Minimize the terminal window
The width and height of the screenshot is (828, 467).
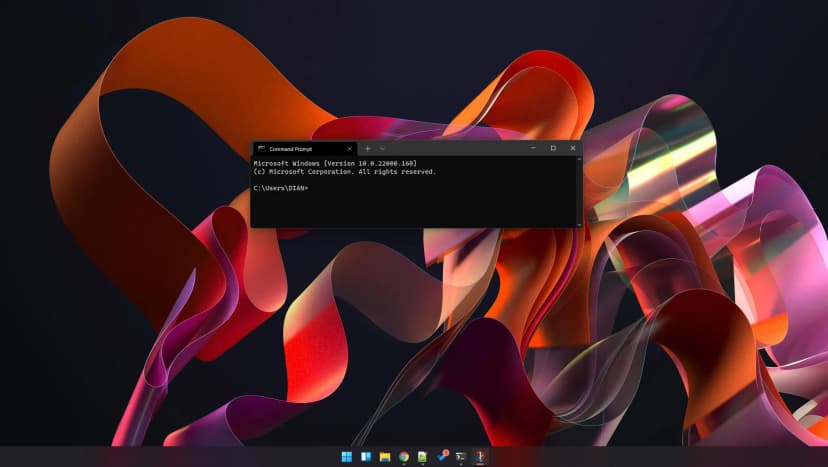tap(533, 148)
